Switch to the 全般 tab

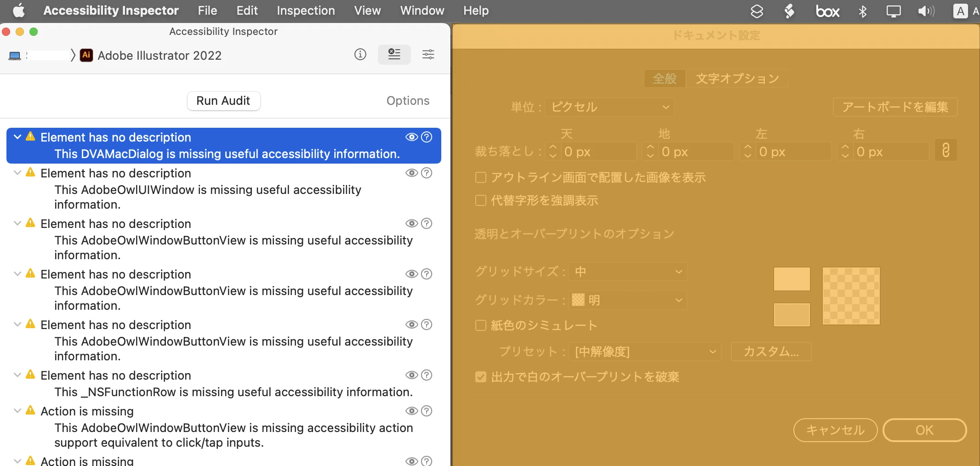tap(665, 79)
